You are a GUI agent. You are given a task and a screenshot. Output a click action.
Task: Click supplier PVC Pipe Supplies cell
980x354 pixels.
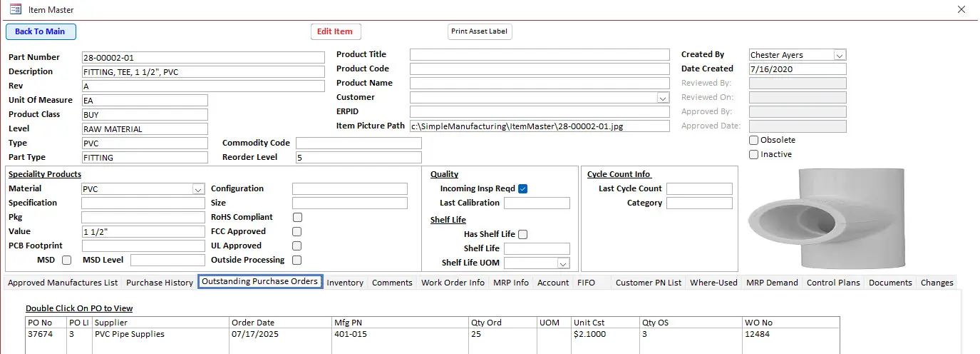160,335
